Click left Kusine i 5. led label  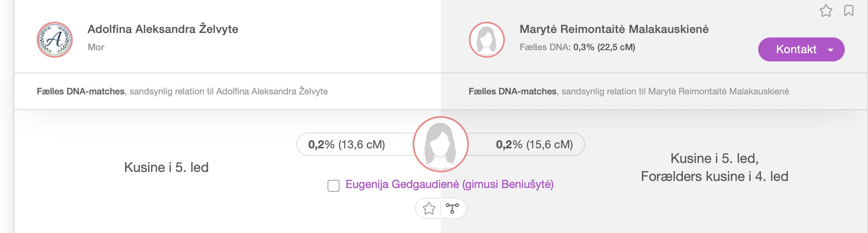[x=166, y=167]
